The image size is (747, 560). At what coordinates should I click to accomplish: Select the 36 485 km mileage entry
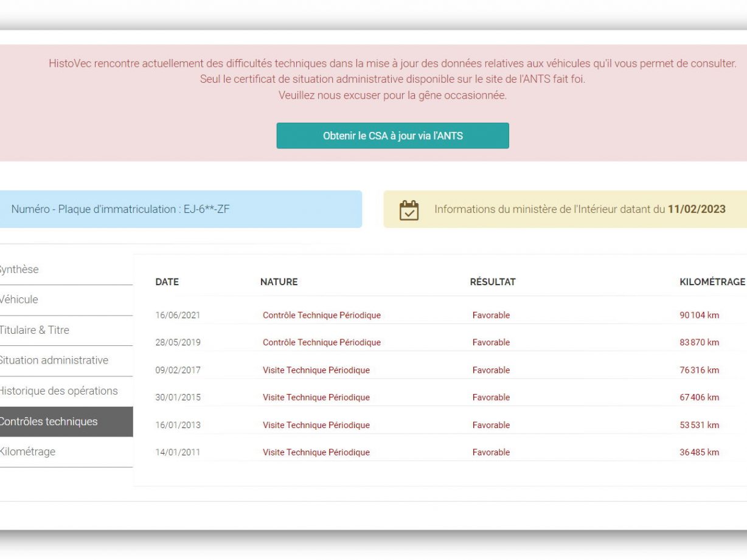click(699, 452)
